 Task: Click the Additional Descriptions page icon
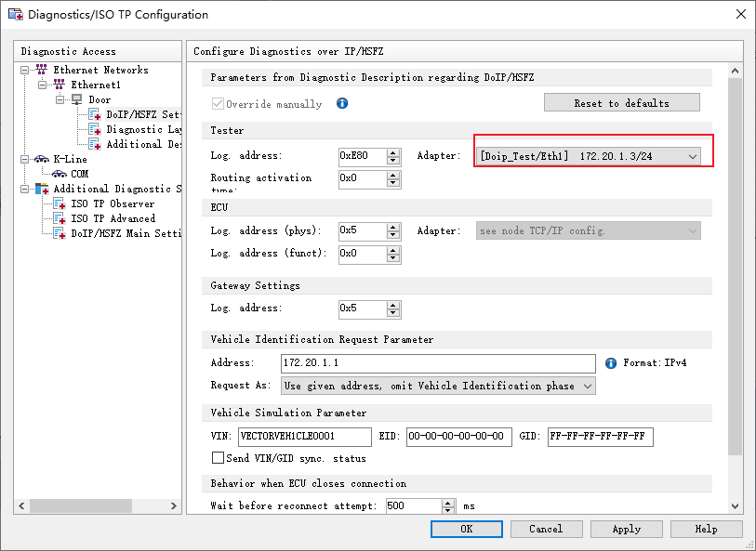point(95,144)
